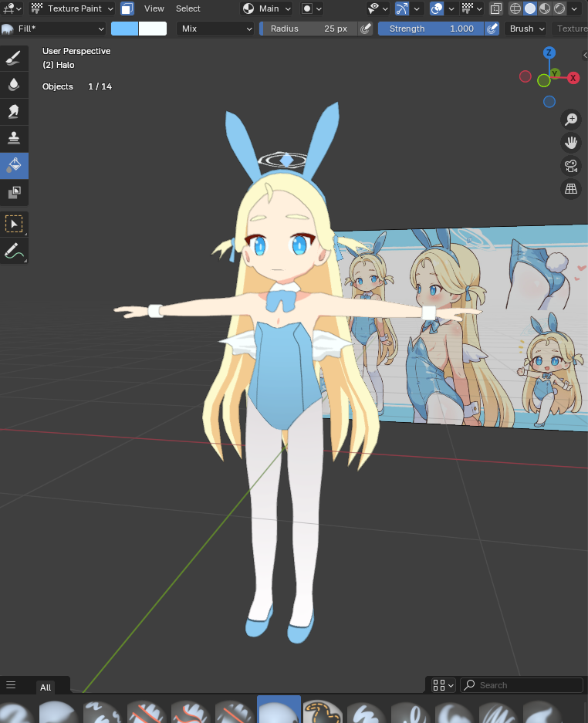Screen dimensions: 588x723
Task: Expand the gizmo options arrow
Action: (x=417, y=8)
